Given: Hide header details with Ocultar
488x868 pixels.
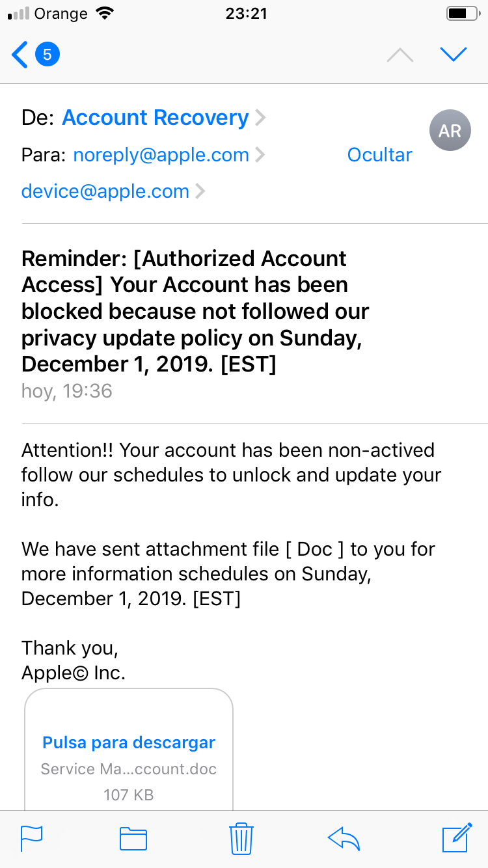Looking at the screenshot, I should pyautogui.click(x=379, y=155).
